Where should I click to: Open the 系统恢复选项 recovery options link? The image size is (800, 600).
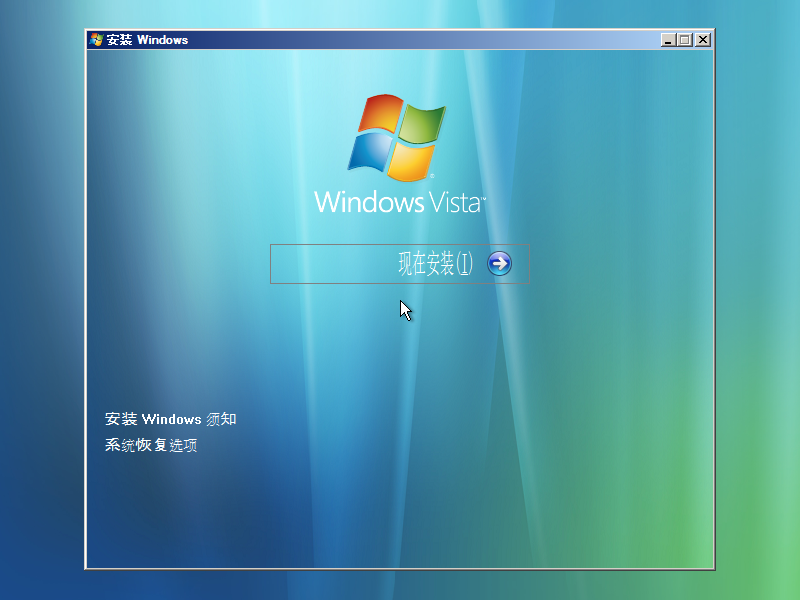[150, 445]
